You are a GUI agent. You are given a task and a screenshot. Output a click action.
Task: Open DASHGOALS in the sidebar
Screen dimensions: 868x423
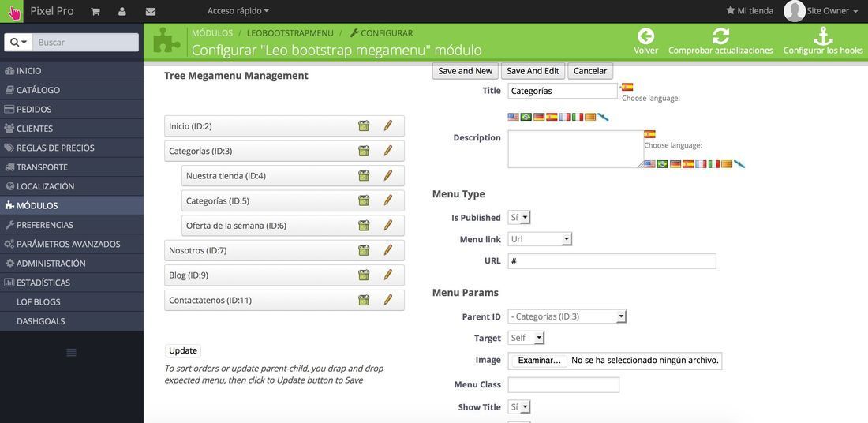coord(71,321)
